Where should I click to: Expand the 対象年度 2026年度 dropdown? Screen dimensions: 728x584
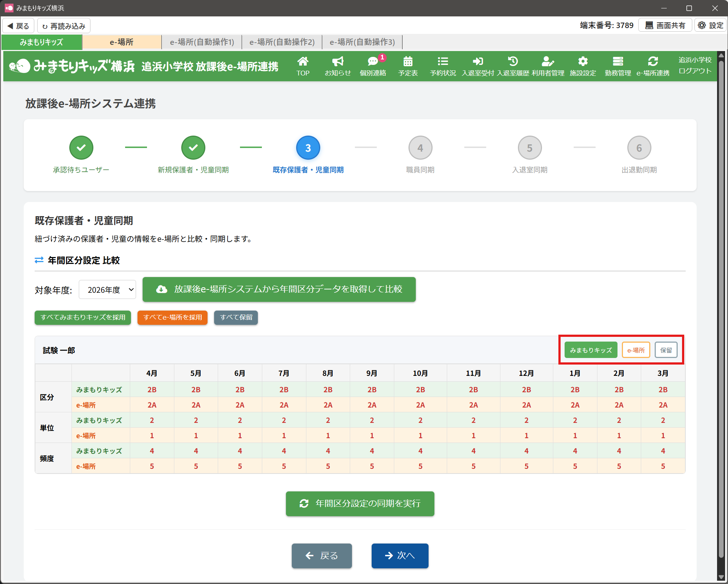[108, 290]
